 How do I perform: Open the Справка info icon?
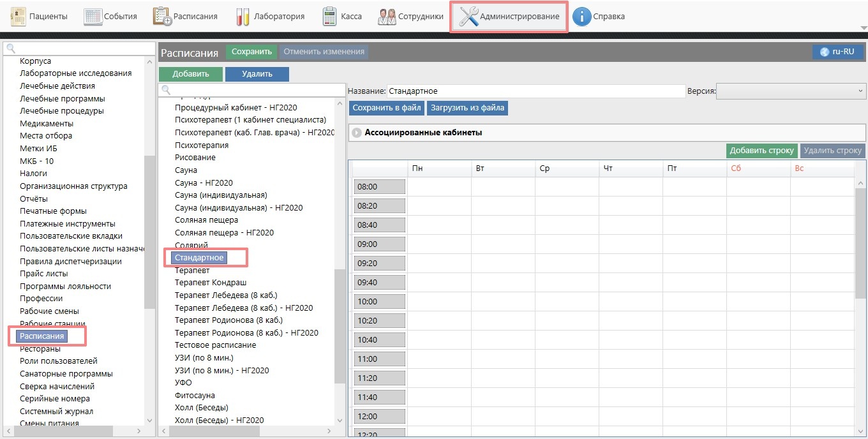point(581,17)
